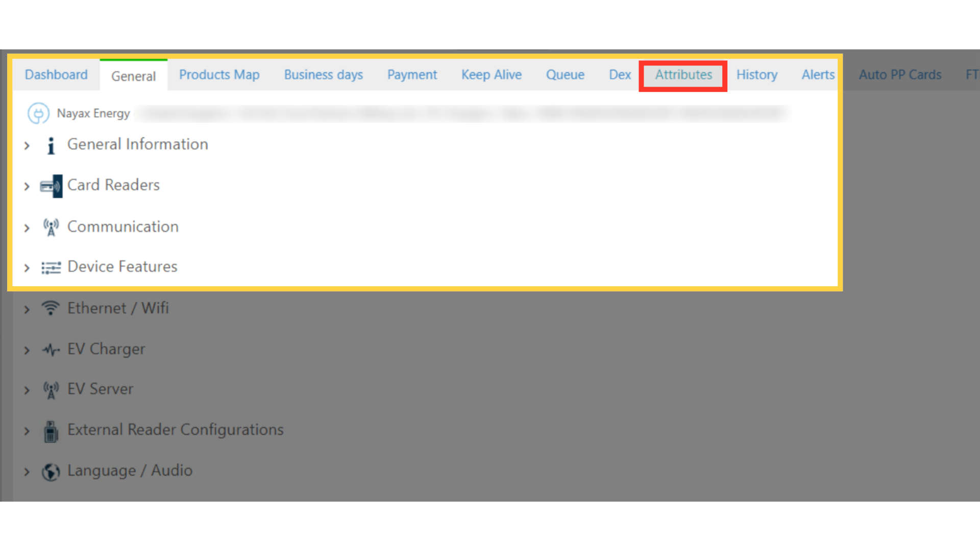Viewport: 980px width, 551px height.
Task: Click the Device Features list icon
Action: [x=51, y=267]
